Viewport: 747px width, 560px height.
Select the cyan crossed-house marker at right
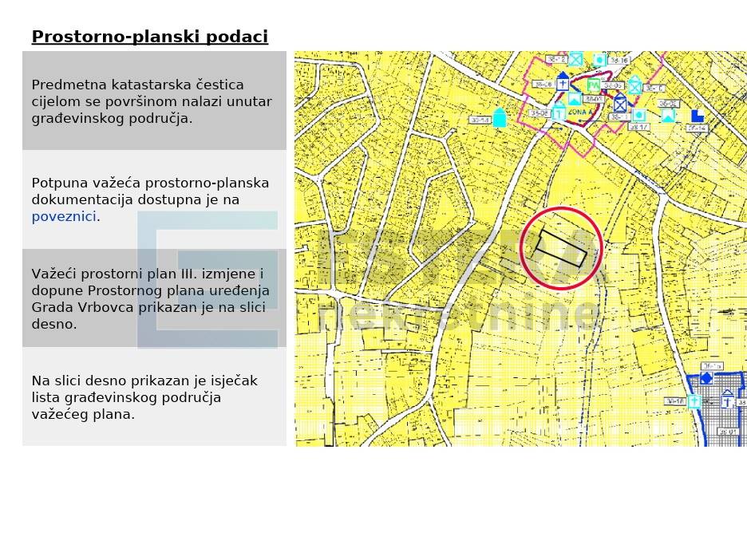[634, 87]
